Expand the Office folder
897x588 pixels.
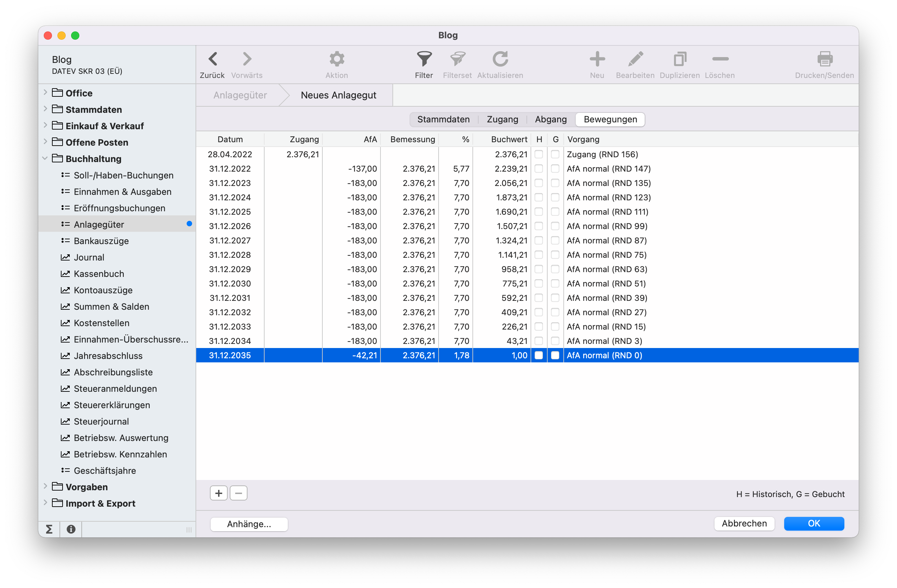(x=45, y=93)
